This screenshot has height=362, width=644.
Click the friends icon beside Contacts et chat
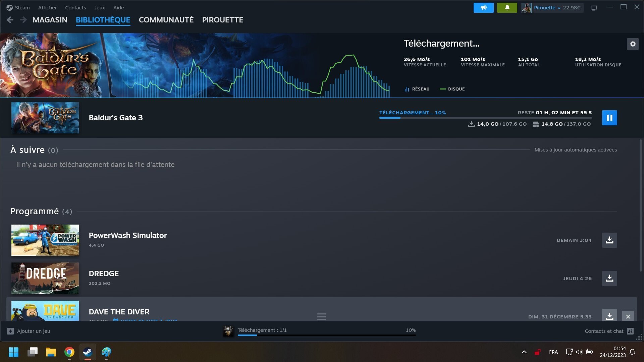pyautogui.click(x=630, y=331)
